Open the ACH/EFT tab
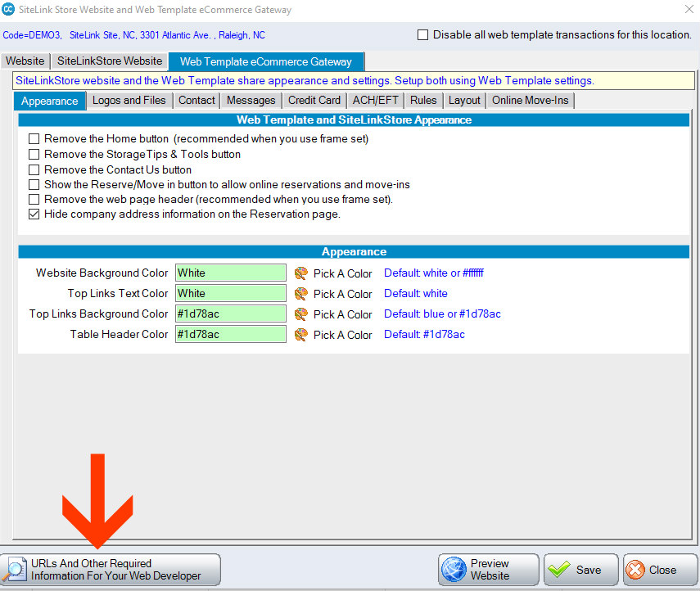The height and width of the screenshot is (591, 700). [376, 101]
